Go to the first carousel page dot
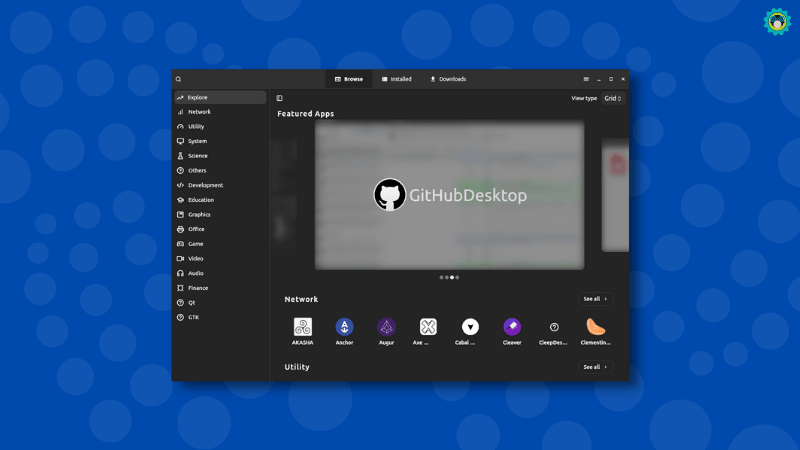 click(440, 277)
